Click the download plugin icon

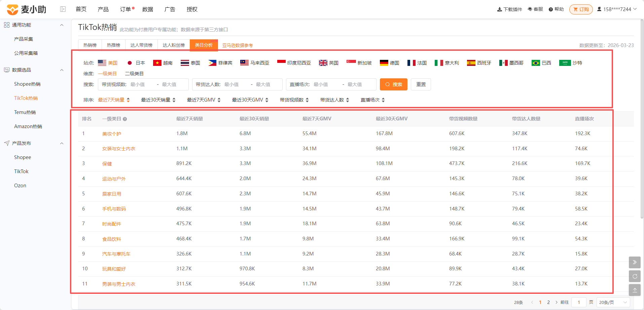coord(499,9)
